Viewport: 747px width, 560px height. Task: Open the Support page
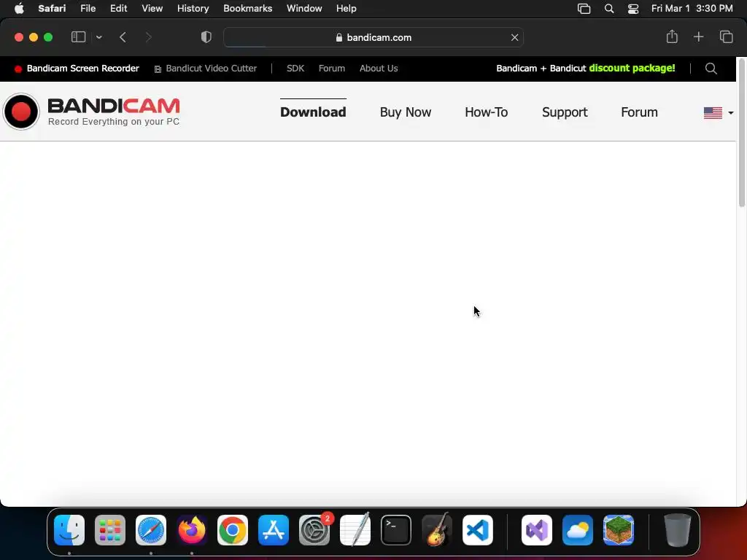[x=565, y=112]
